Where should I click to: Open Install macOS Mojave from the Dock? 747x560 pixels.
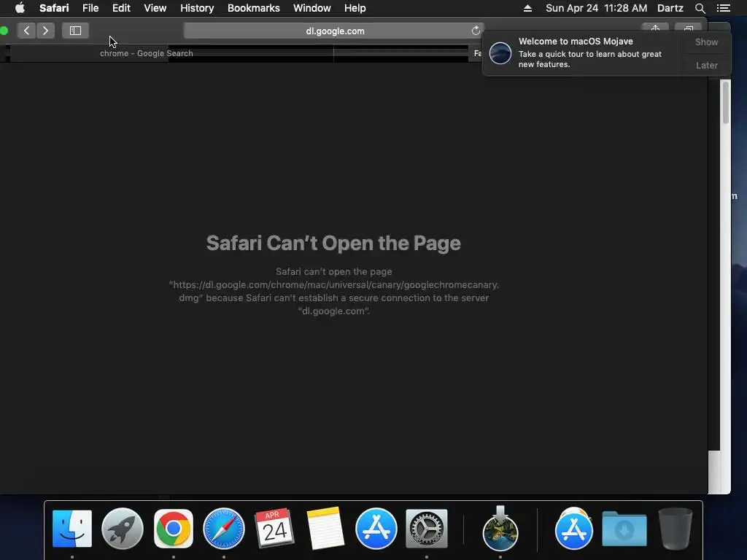(x=500, y=529)
